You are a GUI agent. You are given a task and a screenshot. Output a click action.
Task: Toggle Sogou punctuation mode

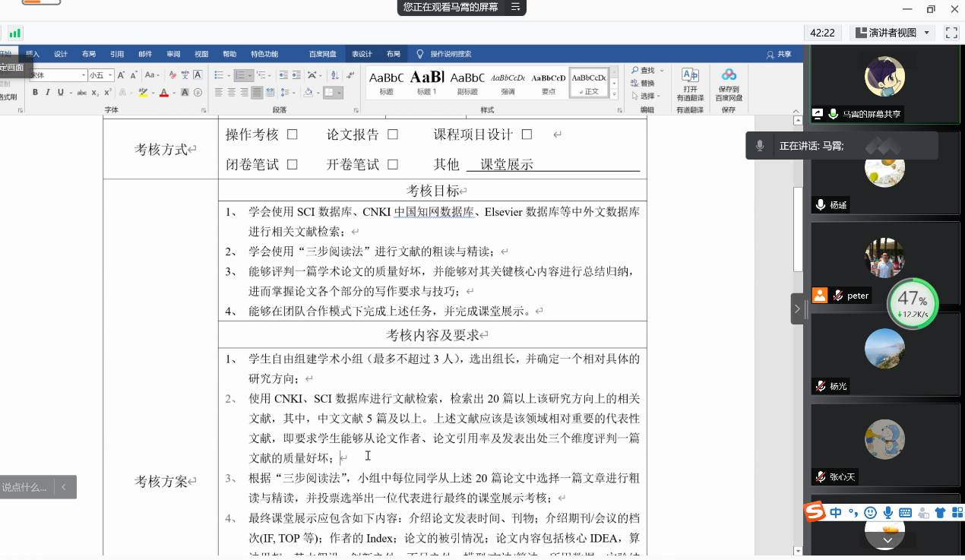click(x=853, y=513)
